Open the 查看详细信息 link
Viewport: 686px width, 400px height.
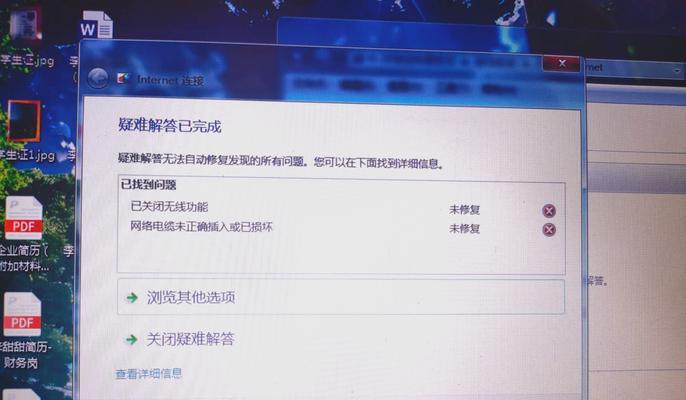pos(149,374)
